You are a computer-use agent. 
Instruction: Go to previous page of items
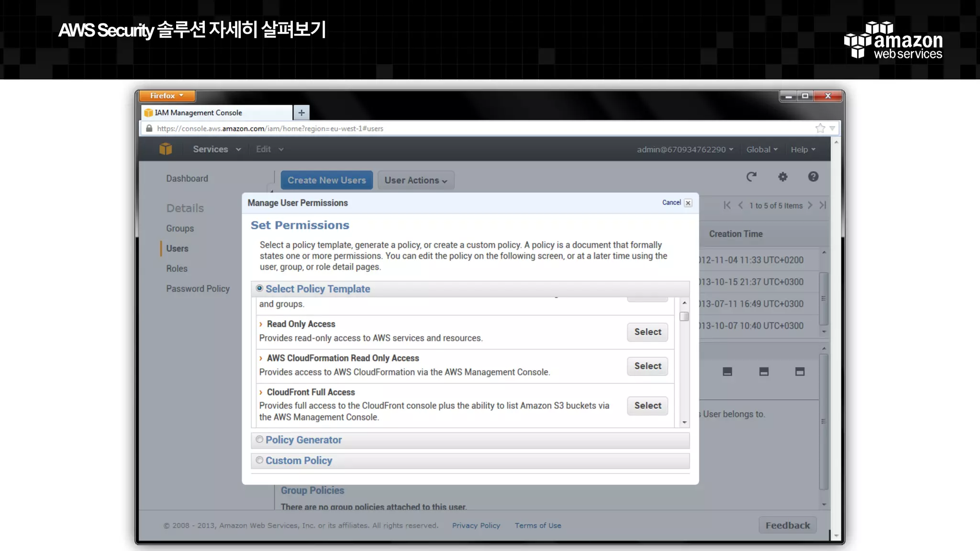coord(740,205)
